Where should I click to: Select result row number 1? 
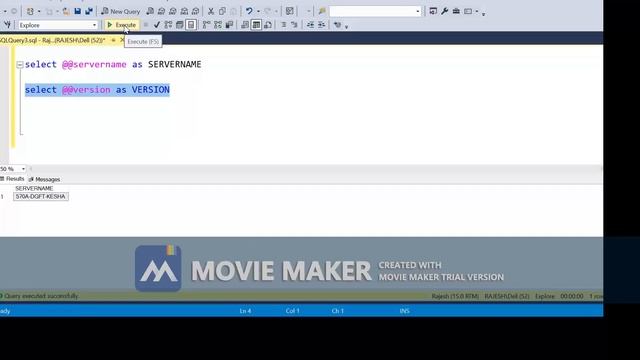2,197
